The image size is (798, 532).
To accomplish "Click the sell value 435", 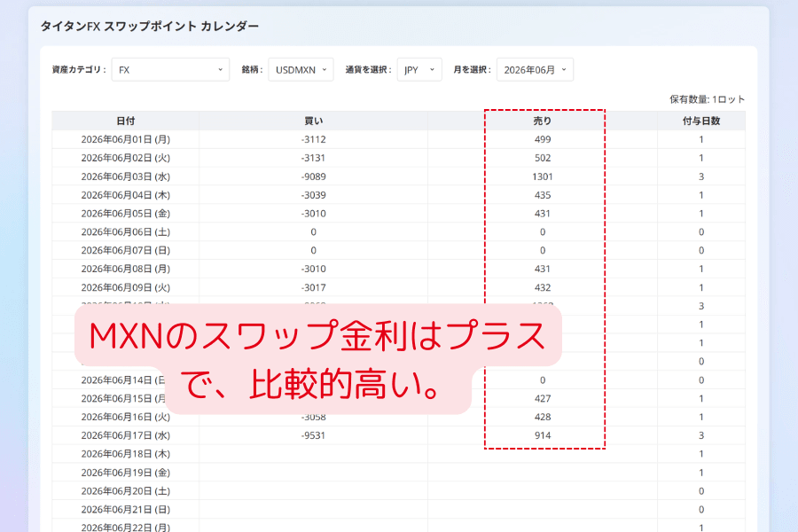I will click(543, 195).
